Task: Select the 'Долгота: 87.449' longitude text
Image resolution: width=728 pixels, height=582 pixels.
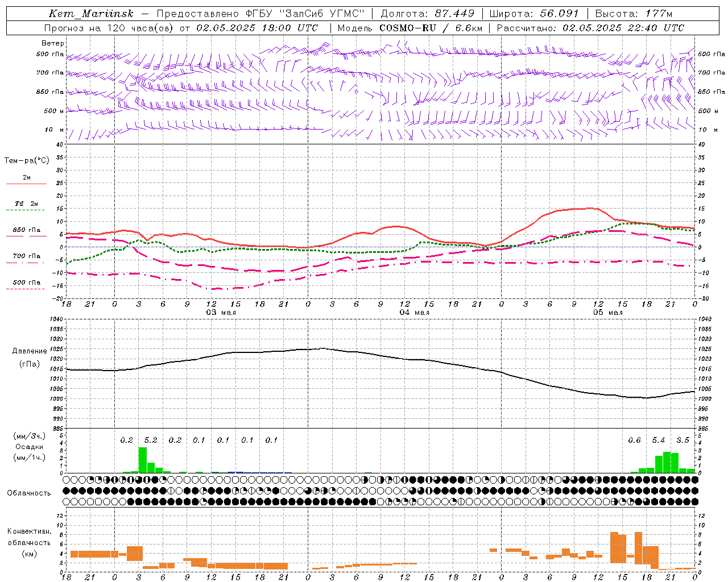Action: [428, 14]
